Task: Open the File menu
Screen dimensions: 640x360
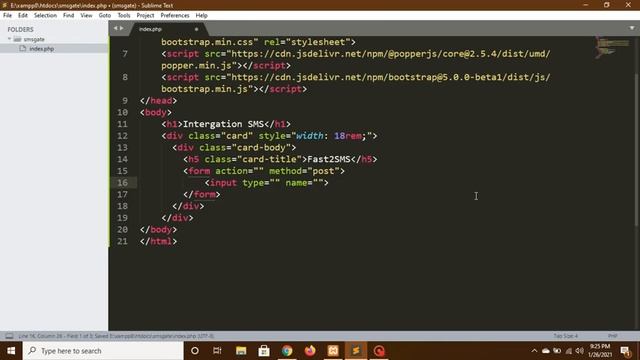Action: pyautogui.click(x=7, y=15)
